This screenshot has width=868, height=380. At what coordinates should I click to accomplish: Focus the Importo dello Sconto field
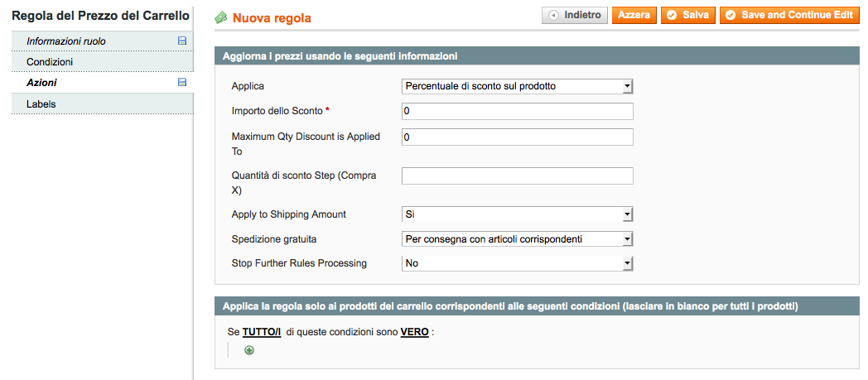click(x=517, y=111)
